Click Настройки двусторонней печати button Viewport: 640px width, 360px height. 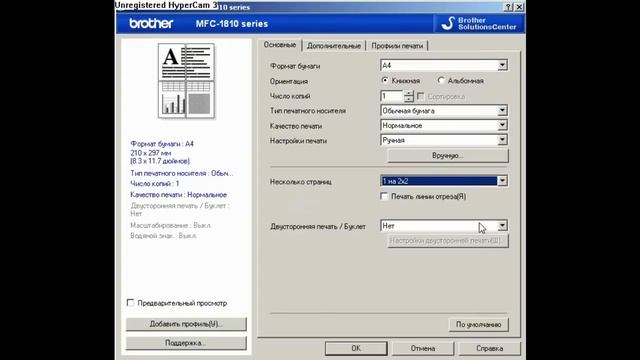click(x=448, y=241)
